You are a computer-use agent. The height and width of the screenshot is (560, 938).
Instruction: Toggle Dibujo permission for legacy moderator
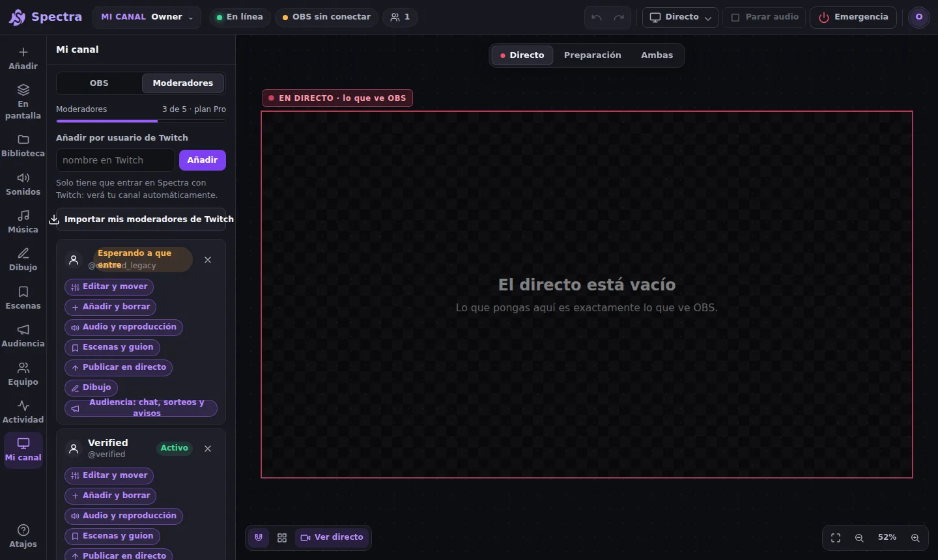point(91,387)
